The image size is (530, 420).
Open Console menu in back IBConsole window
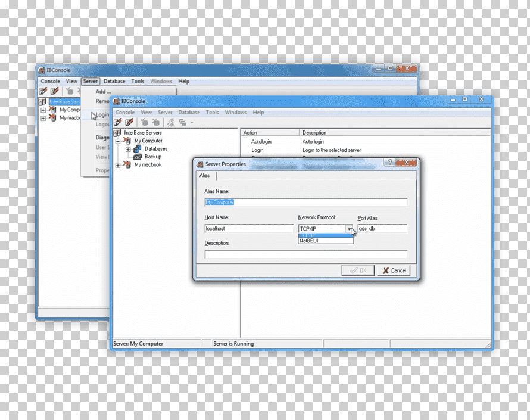point(51,81)
